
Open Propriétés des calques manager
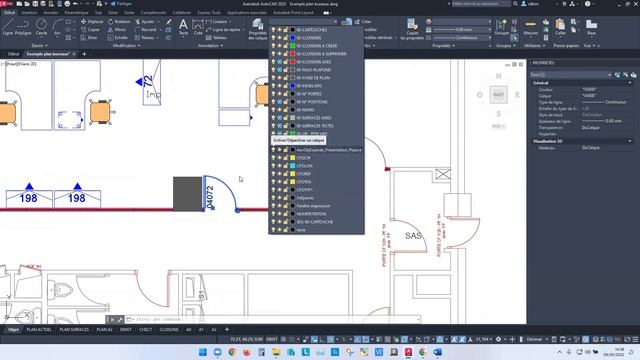pos(258,29)
